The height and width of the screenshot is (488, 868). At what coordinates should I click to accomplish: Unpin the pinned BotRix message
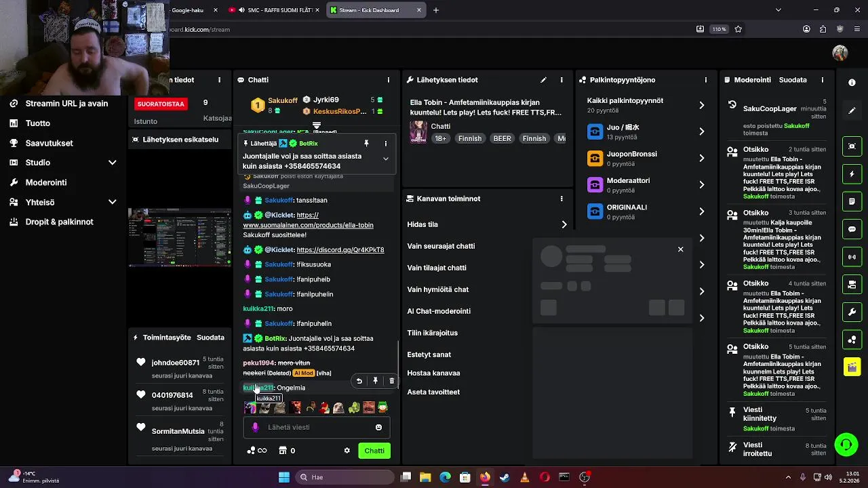(366, 144)
